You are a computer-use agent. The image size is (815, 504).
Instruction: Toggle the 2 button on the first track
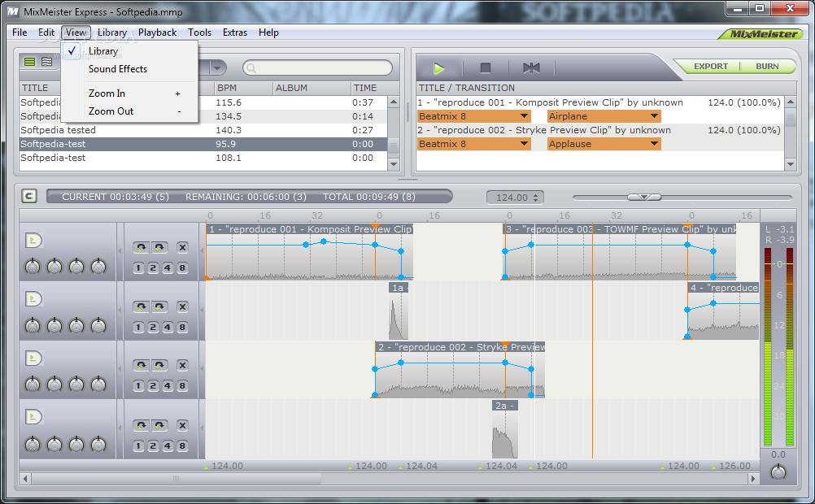coord(153,268)
